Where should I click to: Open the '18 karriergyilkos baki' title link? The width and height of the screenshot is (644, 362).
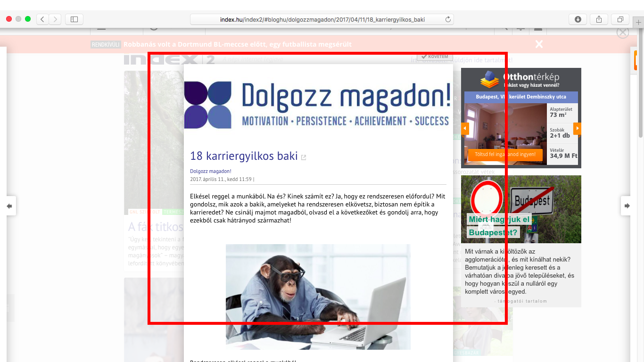coord(244,156)
